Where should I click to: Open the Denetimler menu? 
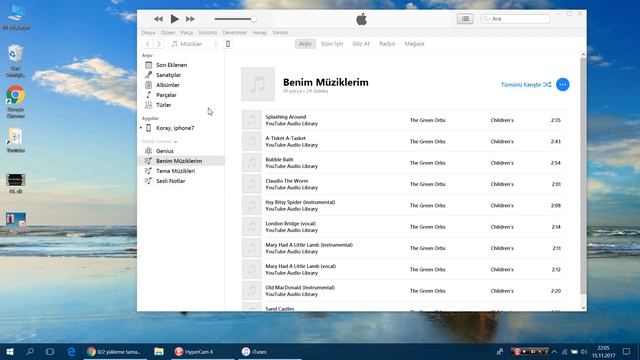pos(235,33)
